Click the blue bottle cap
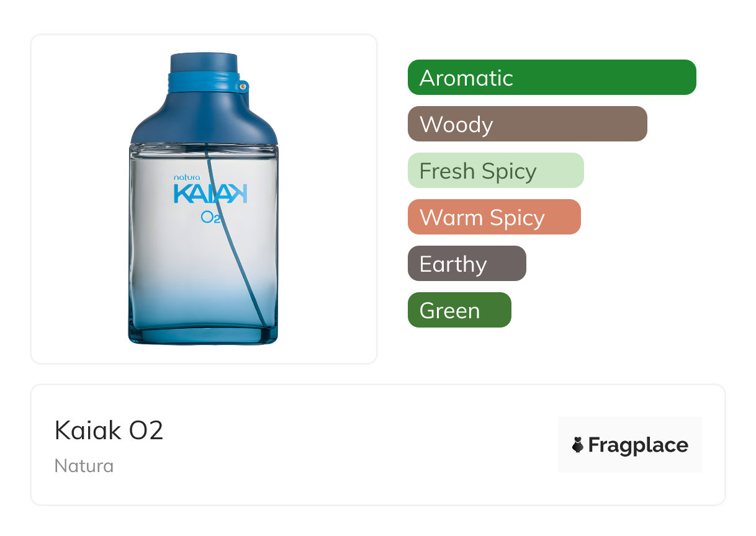 [x=204, y=64]
